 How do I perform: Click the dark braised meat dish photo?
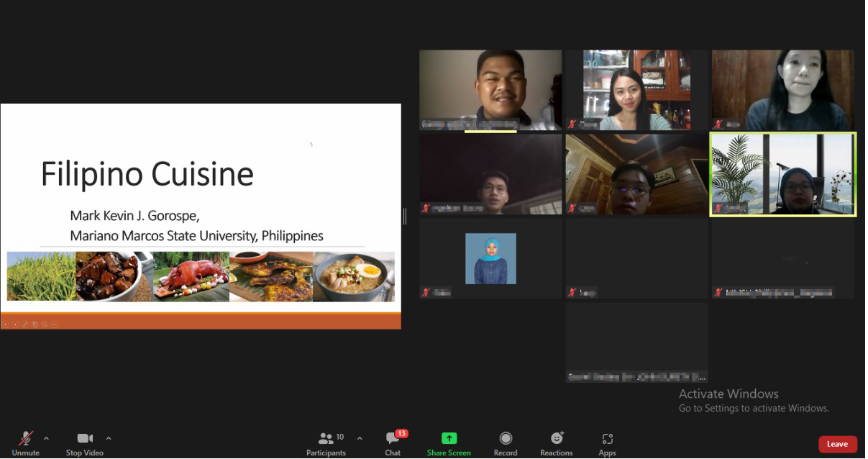[x=114, y=276]
